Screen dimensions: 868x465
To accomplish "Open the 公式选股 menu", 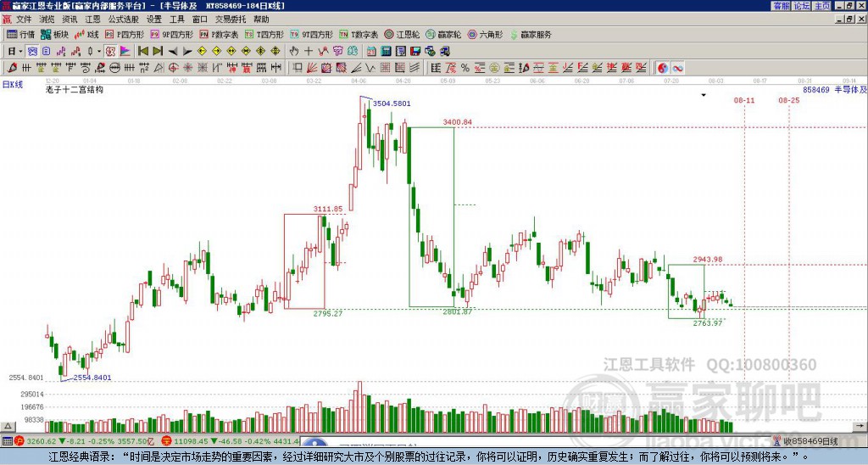I will (x=124, y=20).
